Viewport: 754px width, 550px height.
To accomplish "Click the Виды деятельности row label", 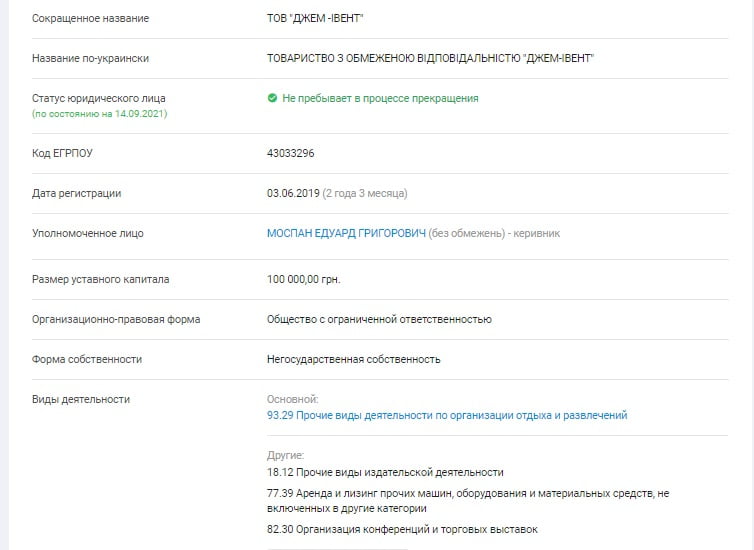I will click(x=81, y=400).
